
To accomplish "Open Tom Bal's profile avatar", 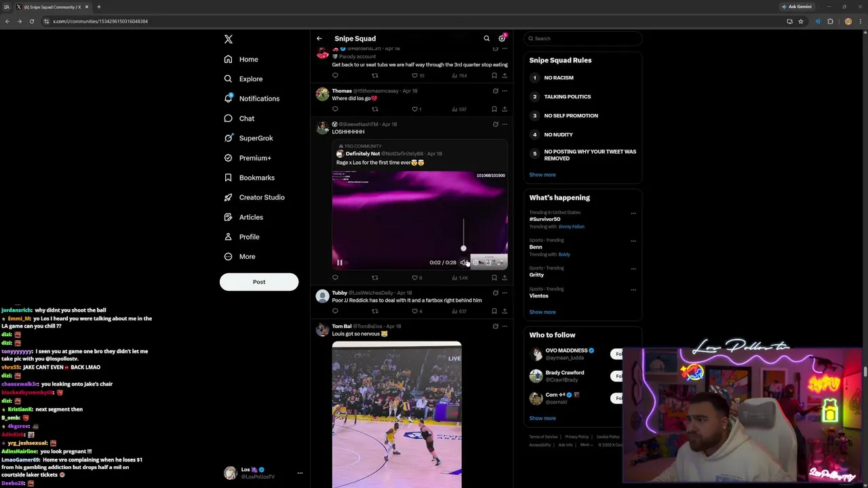I will pos(323,330).
